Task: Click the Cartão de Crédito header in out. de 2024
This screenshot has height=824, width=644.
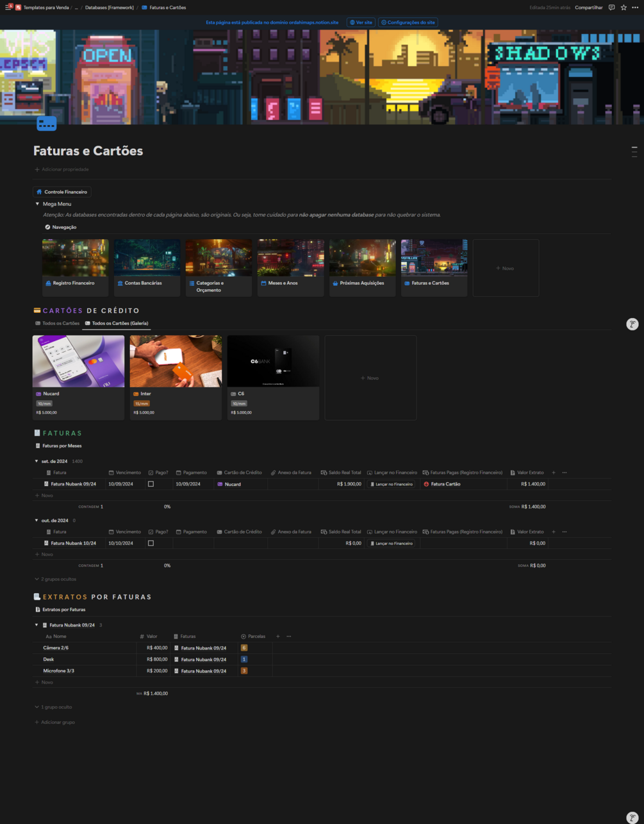Action: [x=239, y=532]
